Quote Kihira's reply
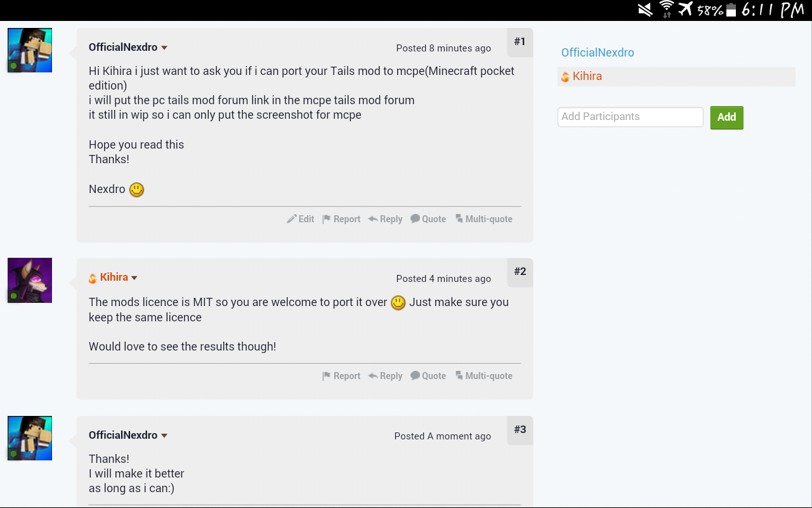This screenshot has height=508, width=812. pos(428,376)
